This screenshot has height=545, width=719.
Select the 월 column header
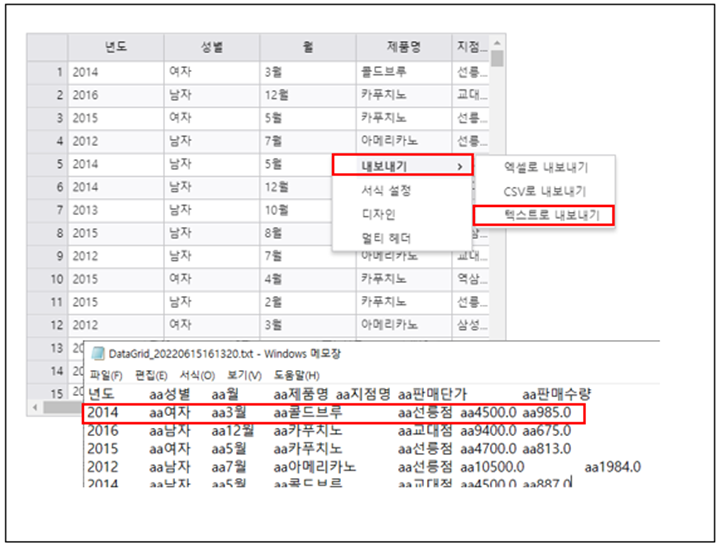[308, 47]
